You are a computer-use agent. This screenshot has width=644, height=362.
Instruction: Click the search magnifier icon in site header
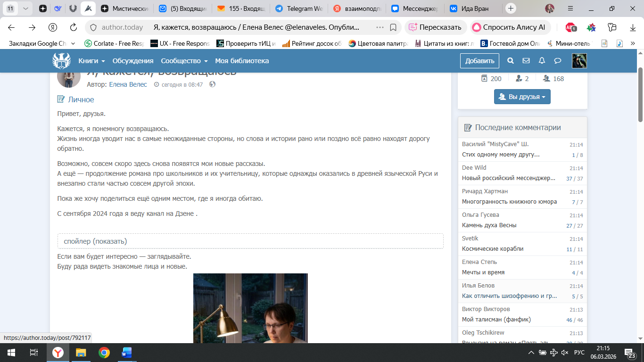(510, 61)
